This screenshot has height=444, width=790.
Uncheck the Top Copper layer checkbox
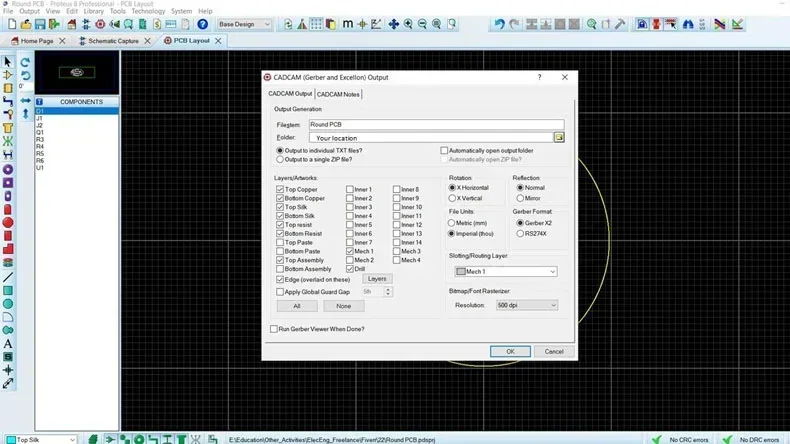click(x=281, y=189)
